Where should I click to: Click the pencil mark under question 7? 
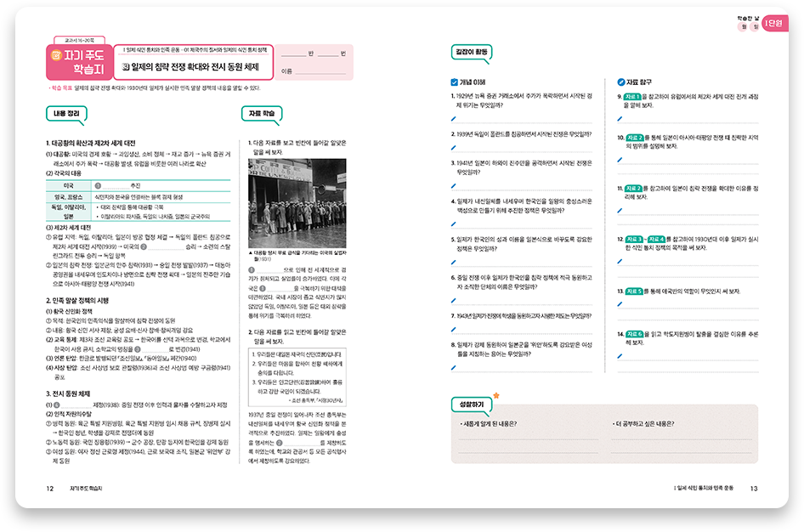453,330
